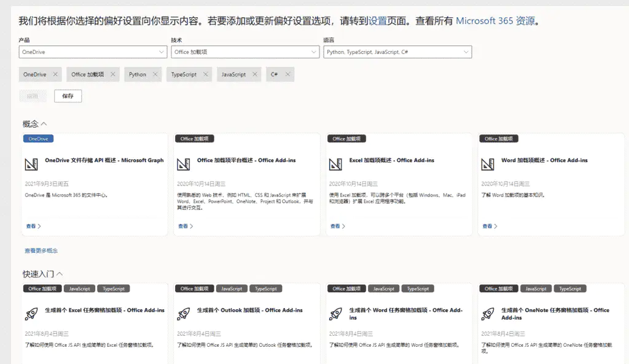Click the blue OneDrive tag on first card
The width and height of the screenshot is (629, 364).
coord(38,139)
